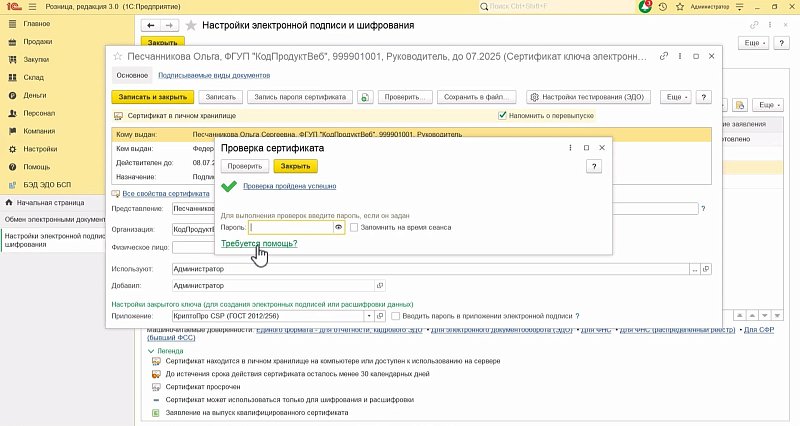800x426 pixels.
Task: Open application field link icon
Action: click(x=380, y=316)
